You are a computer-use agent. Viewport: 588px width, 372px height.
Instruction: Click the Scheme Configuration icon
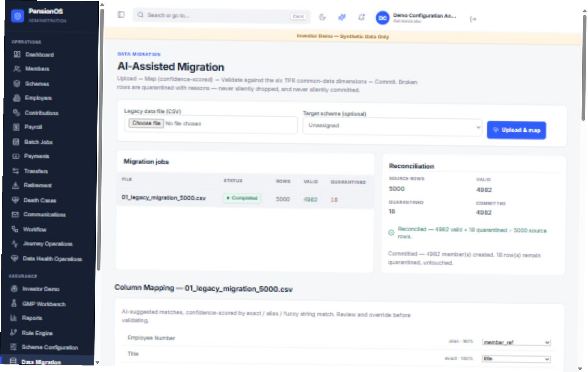pos(14,347)
